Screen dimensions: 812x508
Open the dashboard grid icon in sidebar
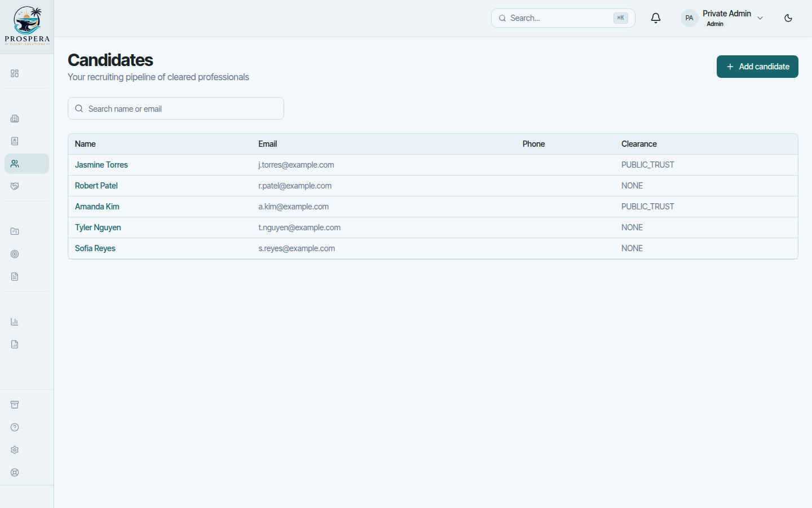coord(15,73)
